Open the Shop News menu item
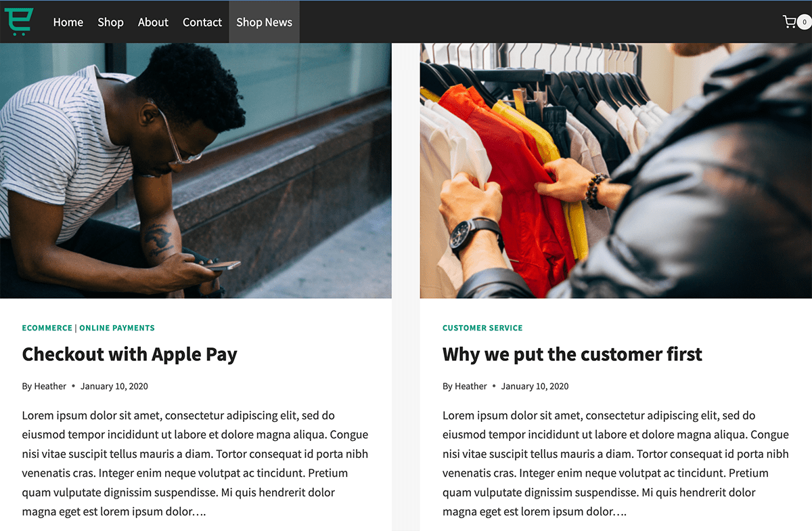The height and width of the screenshot is (531, 812). click(264, 22)
